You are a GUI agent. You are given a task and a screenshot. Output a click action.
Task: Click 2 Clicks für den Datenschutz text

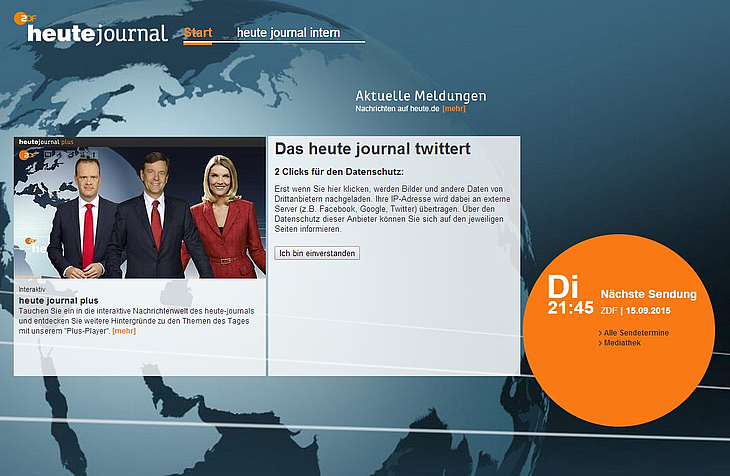pos(339,171)
